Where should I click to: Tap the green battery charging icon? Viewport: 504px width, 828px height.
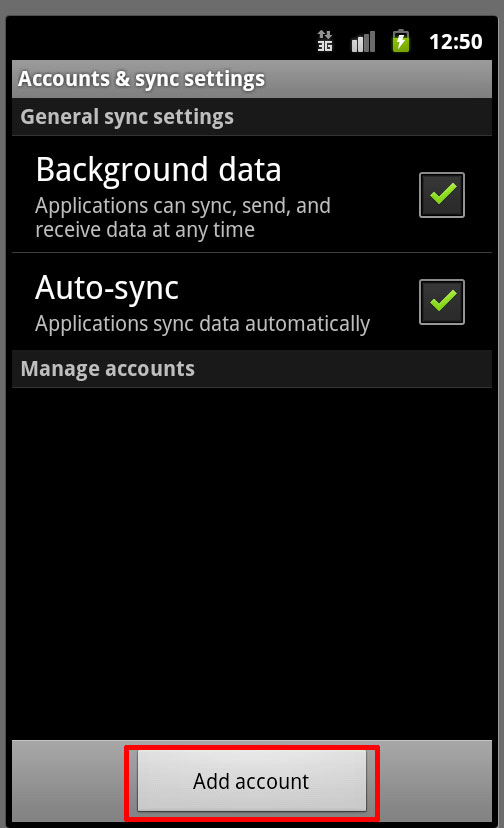click(x=401, y=41)
